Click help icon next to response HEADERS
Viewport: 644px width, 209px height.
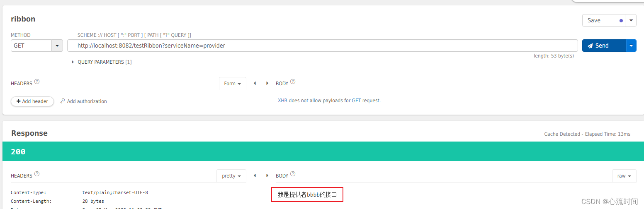[37, 174]
